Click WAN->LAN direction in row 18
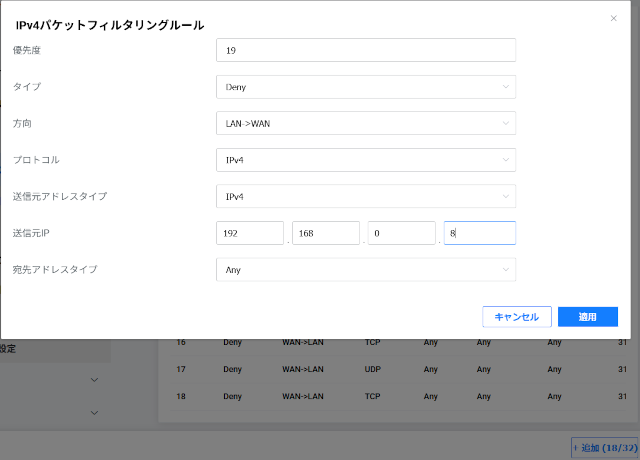Viewport: 640px width, 460px height. [303, 396]
